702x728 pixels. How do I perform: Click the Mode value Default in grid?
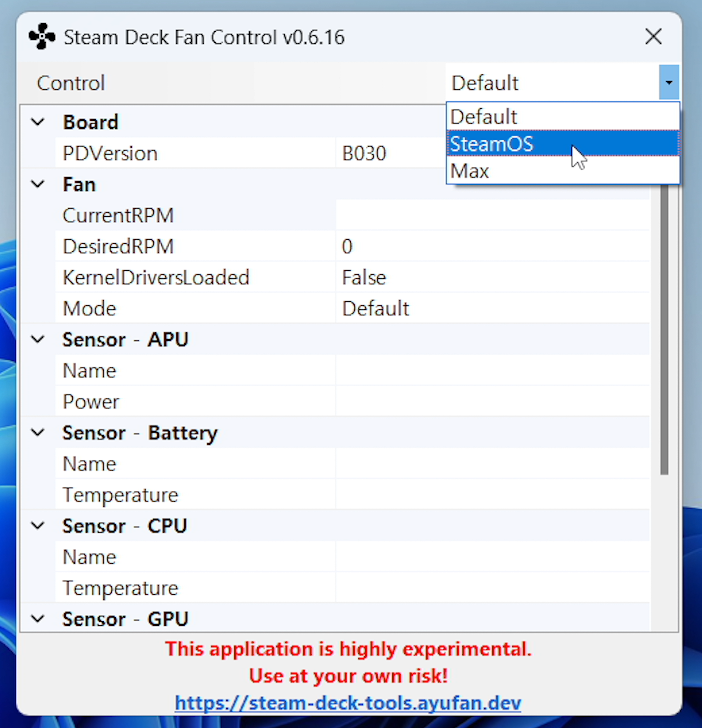(x=376, y=309)
